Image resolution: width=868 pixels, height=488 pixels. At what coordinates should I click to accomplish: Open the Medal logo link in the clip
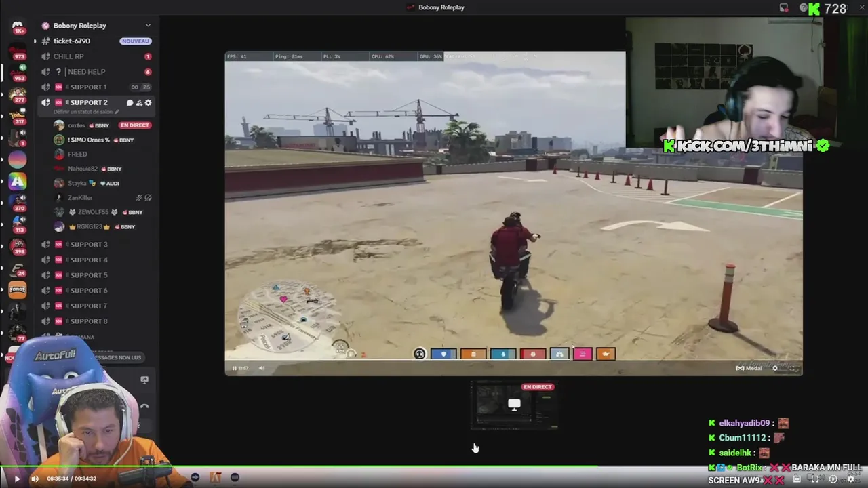pyautogui.click(x=749, y=368)
